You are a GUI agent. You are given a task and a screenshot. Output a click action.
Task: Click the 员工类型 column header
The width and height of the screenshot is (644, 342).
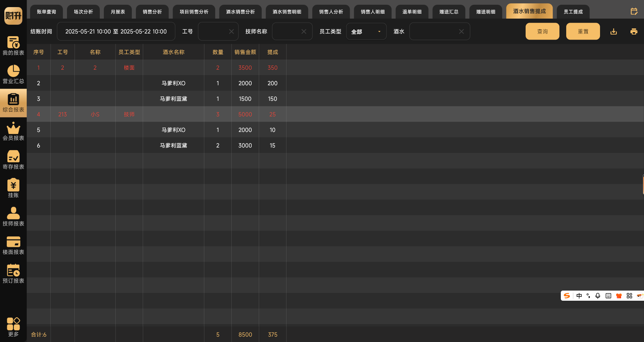coord(129,52)
